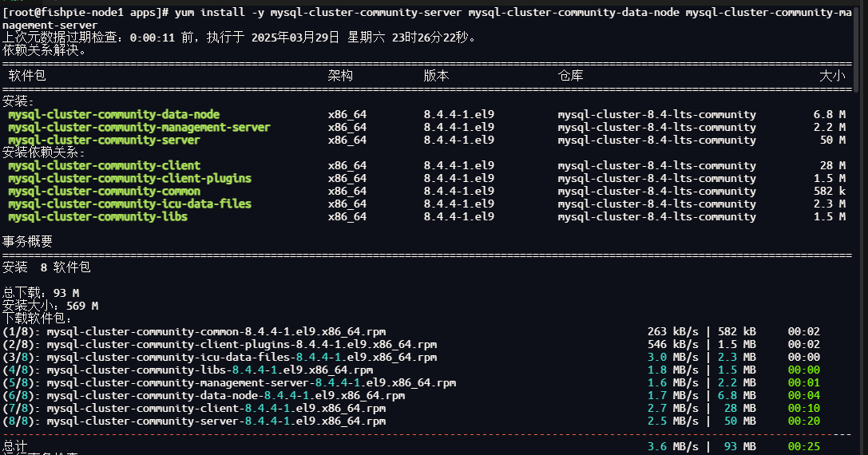Click the '安装依赖关系:' section label

tap(44, 152)
